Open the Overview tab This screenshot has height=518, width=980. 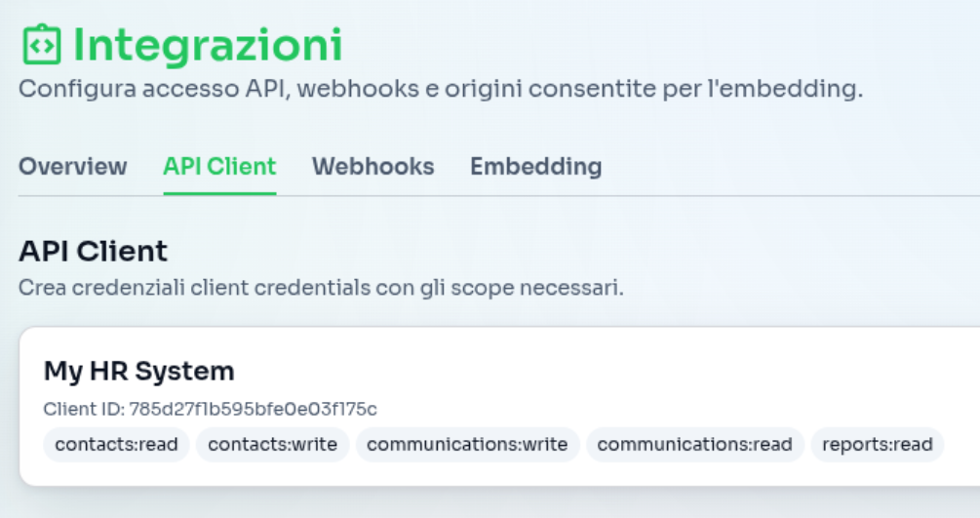73,166
